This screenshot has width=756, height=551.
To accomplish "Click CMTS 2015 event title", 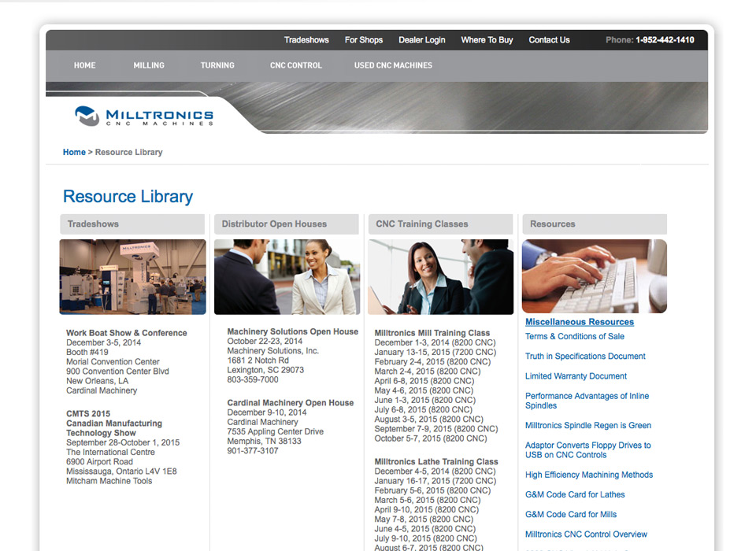I will point(88,413).
